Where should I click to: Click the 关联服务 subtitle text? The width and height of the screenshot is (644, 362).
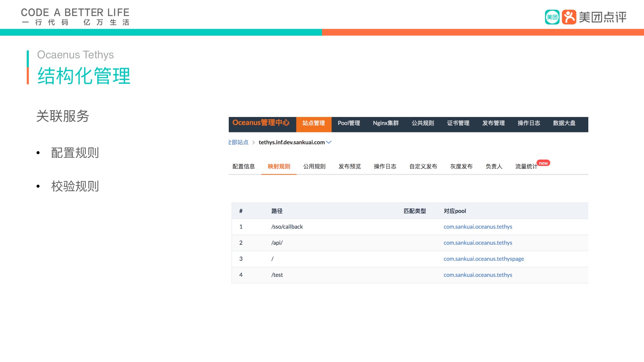coord(63,116)
